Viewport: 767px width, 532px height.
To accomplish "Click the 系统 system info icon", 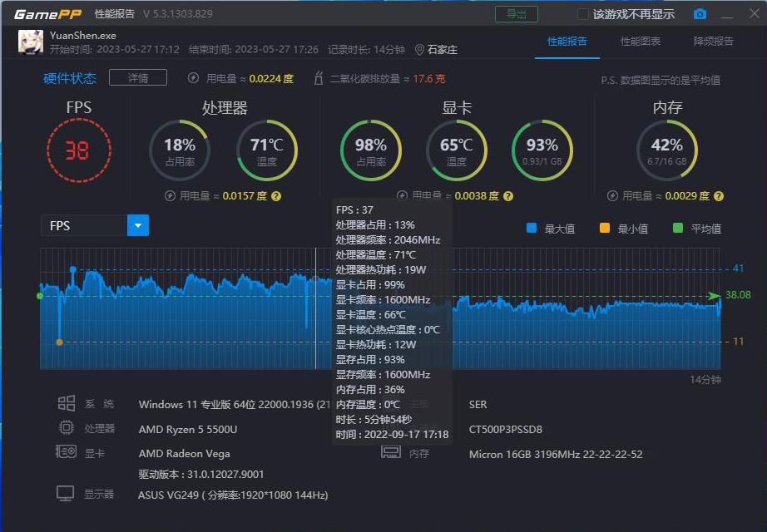I will coord(67,403).
